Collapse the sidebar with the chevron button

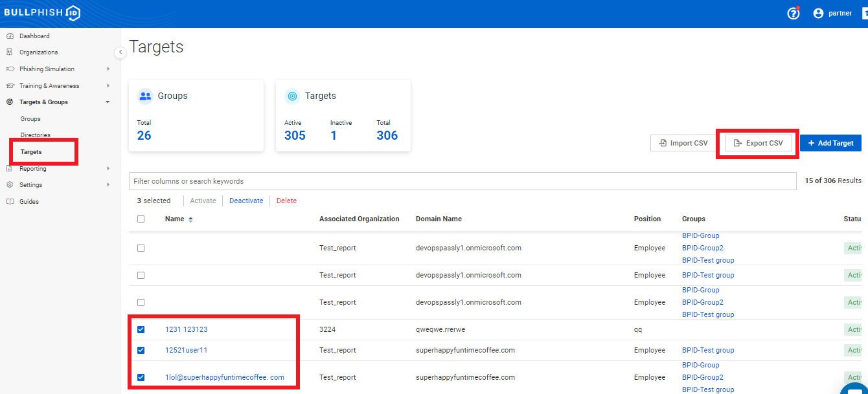click(120, 52)
